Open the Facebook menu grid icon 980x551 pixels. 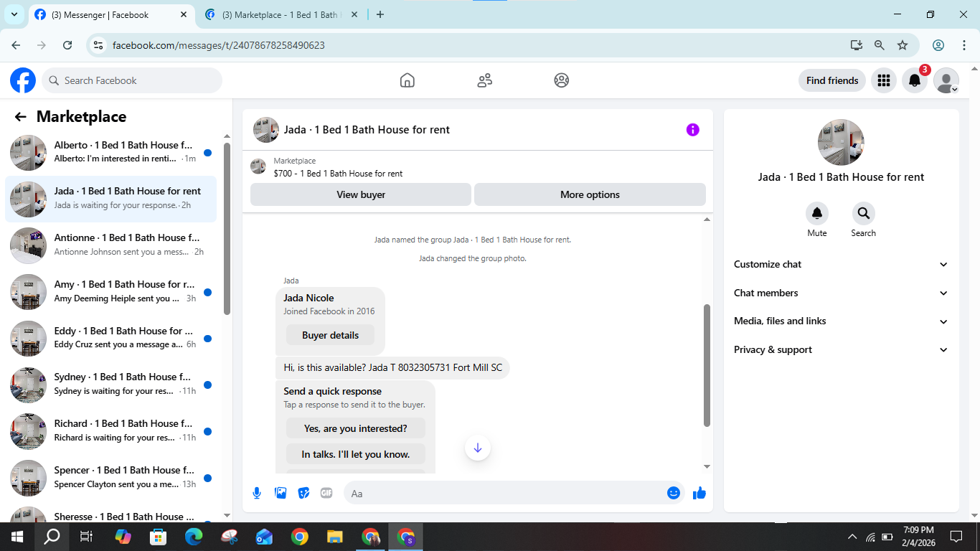click(884, 80)
